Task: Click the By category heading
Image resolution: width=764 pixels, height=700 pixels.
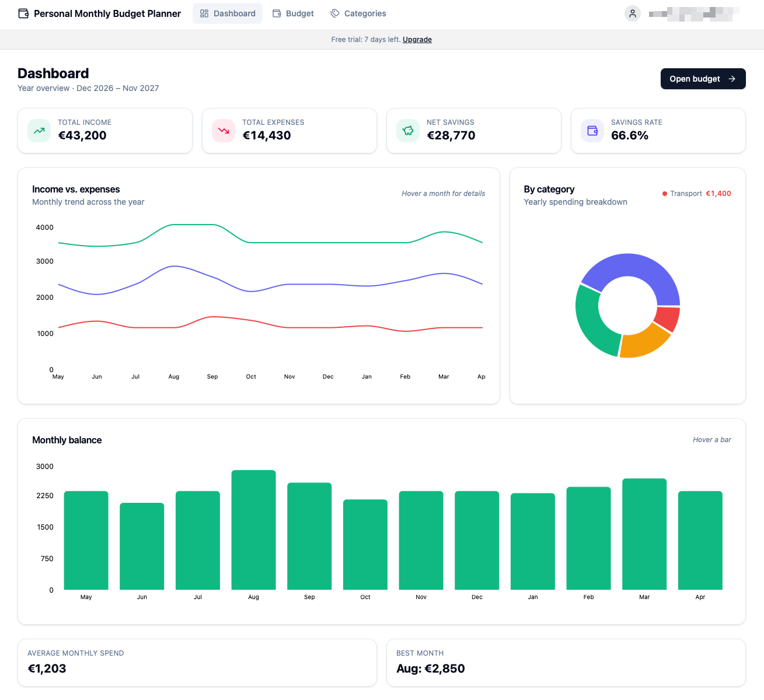Action: pyautogui.click(x=549, y=189)
